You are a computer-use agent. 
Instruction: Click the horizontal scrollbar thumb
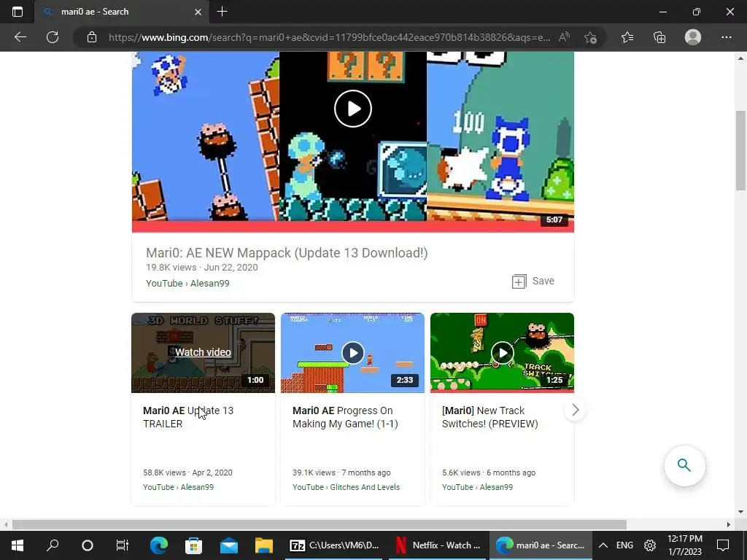(x=320, y=525)
